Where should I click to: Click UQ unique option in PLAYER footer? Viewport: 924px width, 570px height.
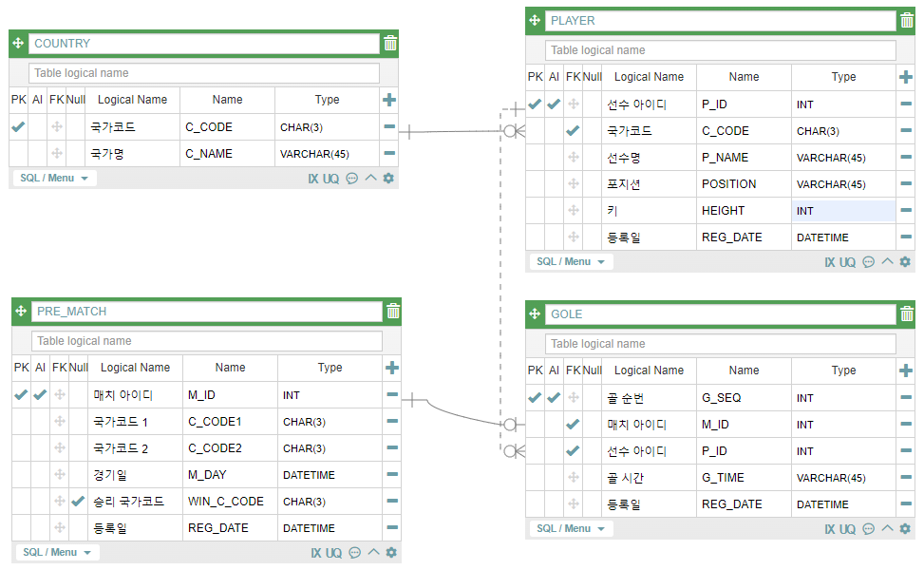847,262
